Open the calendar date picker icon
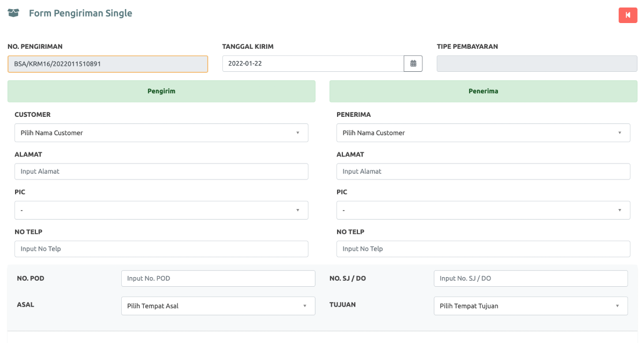The width and height of the screenshot is (644, 343). [x=413, y=64]
